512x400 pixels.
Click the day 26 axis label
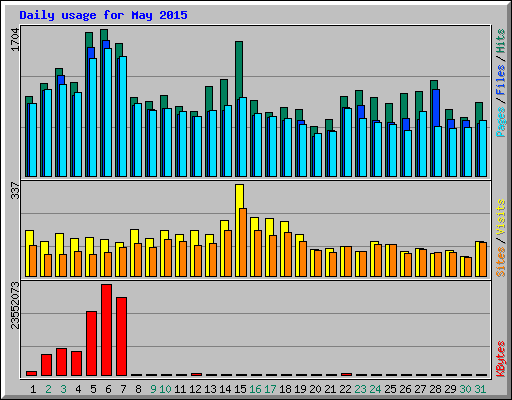(x=405, y=389)
